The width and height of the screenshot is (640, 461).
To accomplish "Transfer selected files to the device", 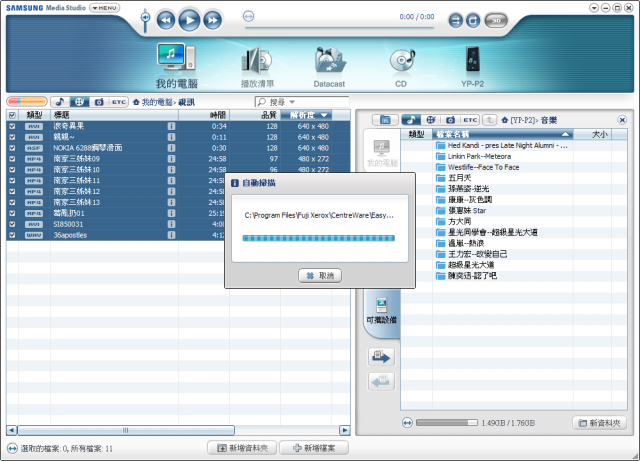I will (x=381, y=357).
